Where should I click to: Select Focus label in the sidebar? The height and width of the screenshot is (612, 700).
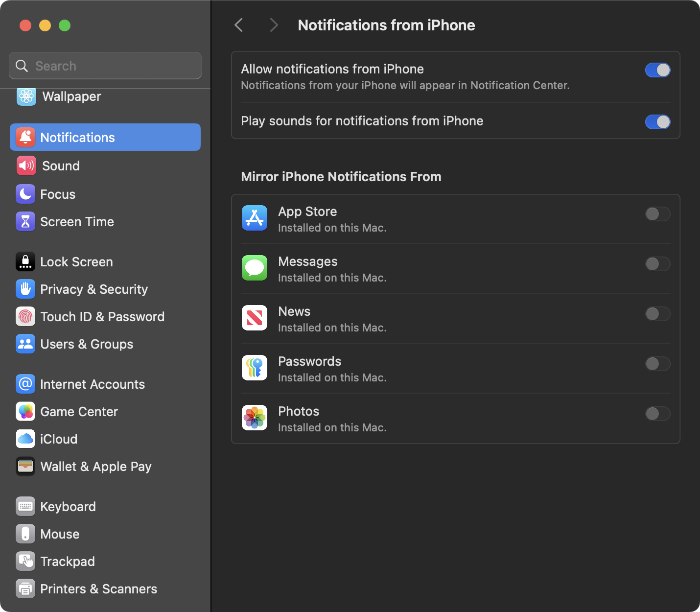(58, 194)
